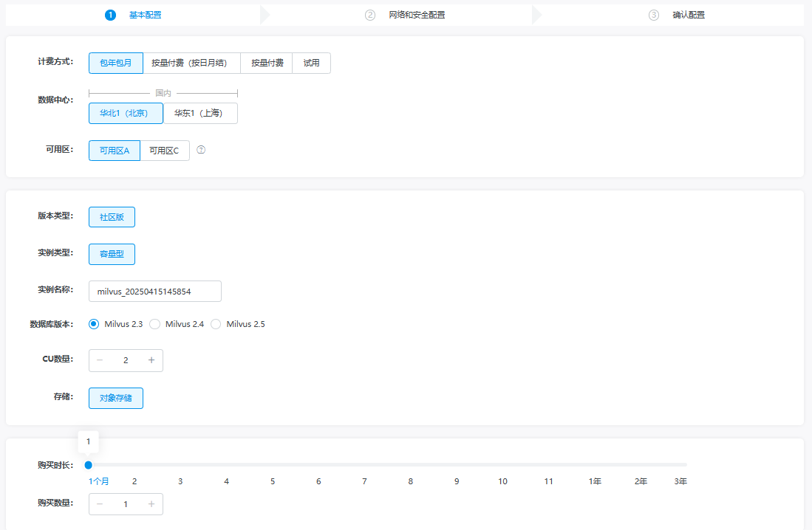
Task: Select Milvus 2.3 database version
Action: click(x=94, y=324)
